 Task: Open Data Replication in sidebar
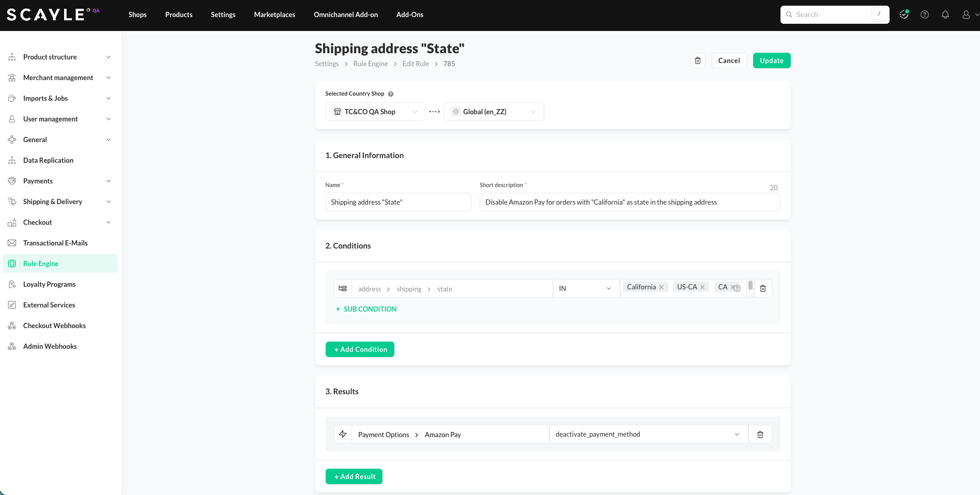point(48,160)
